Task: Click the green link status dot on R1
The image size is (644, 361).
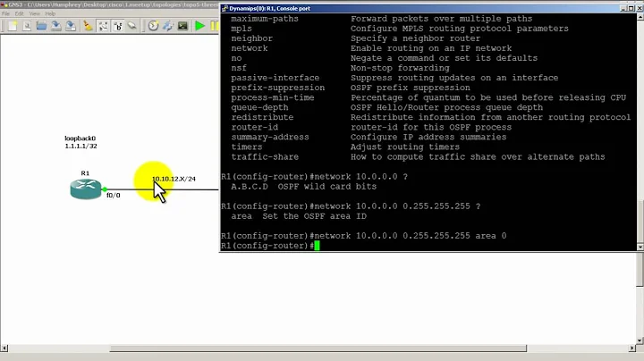Action: coord(105,189)
